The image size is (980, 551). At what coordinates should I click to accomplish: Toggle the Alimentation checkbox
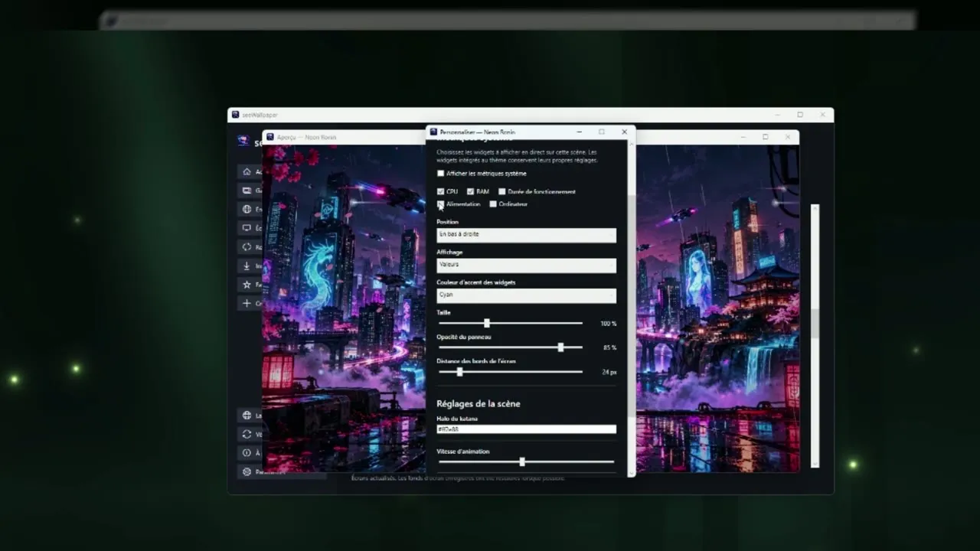coord(440,204)
